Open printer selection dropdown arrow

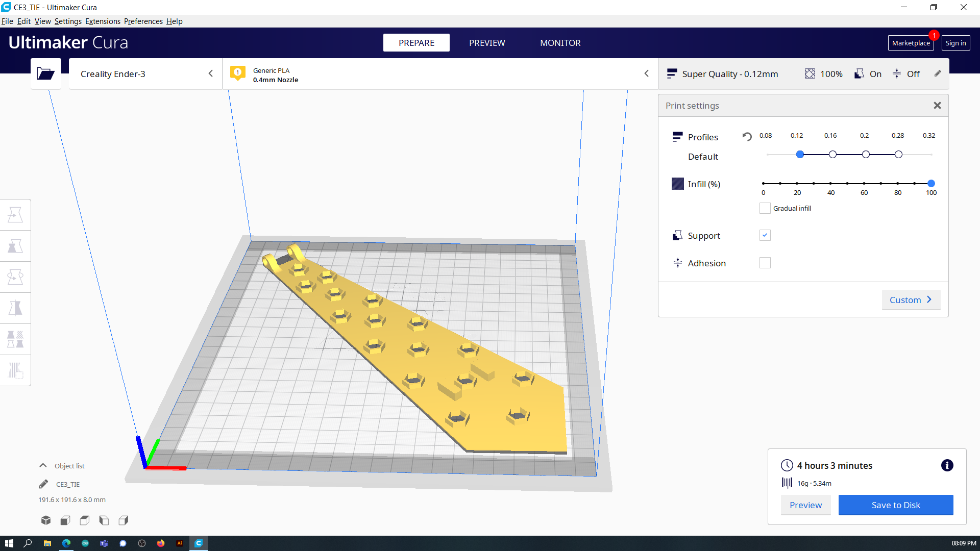211,74
